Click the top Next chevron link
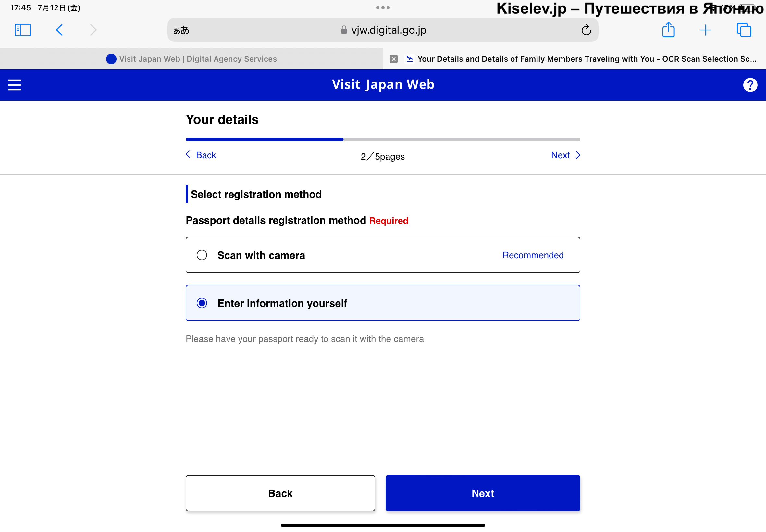Screen dimensions: 766x532 coord(565,155)
